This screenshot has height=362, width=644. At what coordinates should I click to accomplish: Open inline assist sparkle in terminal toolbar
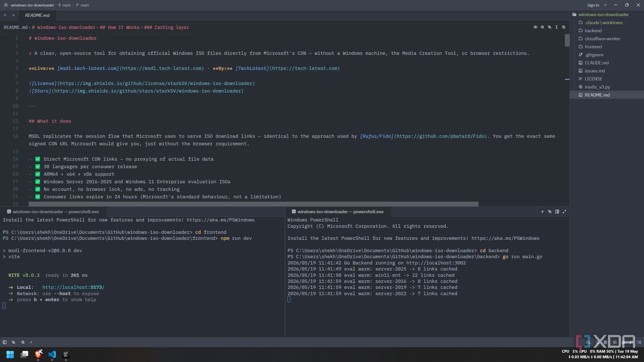click(x=550, y=212)
